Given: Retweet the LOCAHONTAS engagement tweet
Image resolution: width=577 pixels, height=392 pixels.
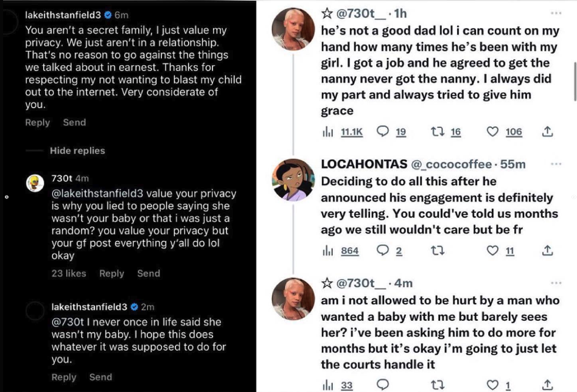Looking at the screenshot, I should (x=438, y=251).
